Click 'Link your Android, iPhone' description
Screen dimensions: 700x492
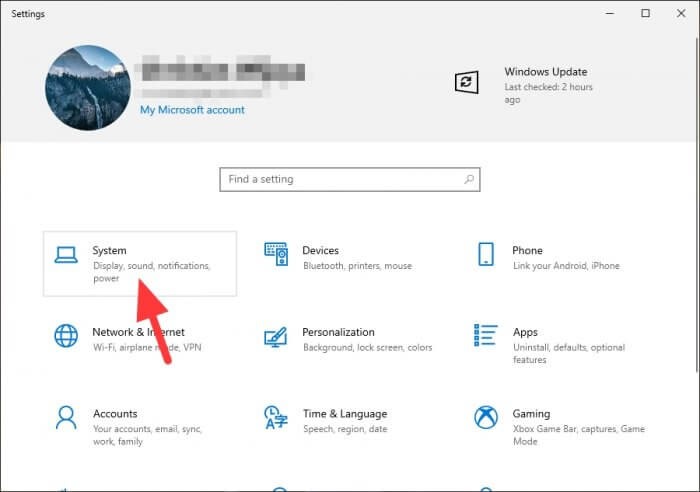(566, 266)
